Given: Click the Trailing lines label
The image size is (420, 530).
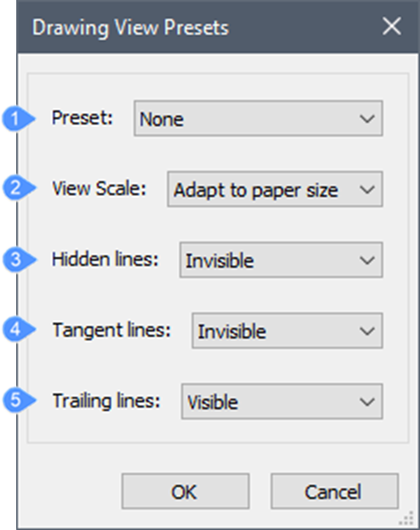Looking at the screenshot, I should pyautogui.click(x=106, y=401).
